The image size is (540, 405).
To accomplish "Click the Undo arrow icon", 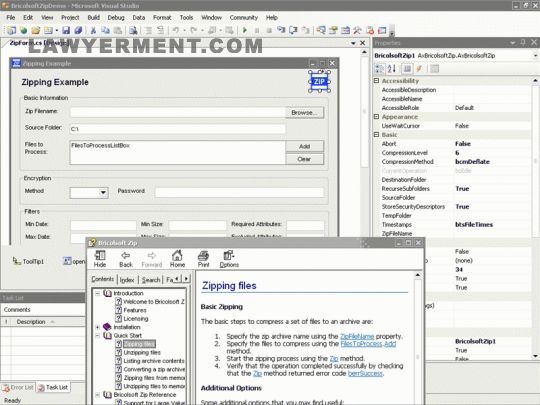I will click(176, 30).
